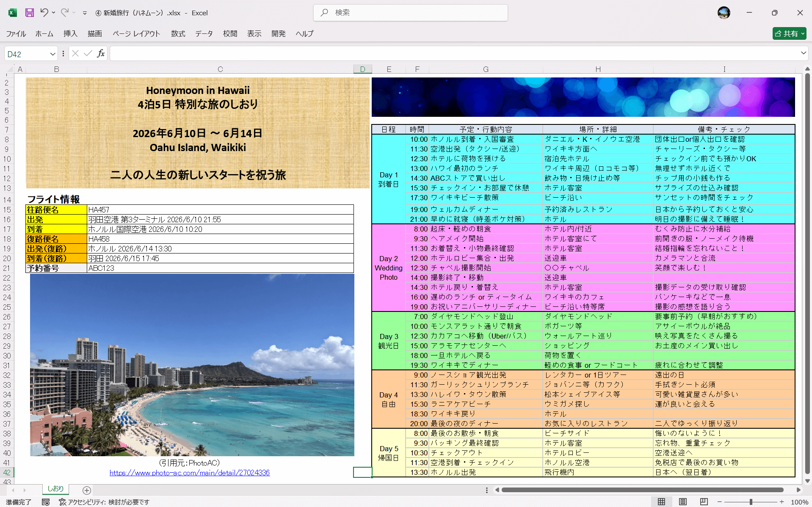Select the しおり sheet tab
The height and width of the screenshot is (507, 812).
(x=55, y=488)
